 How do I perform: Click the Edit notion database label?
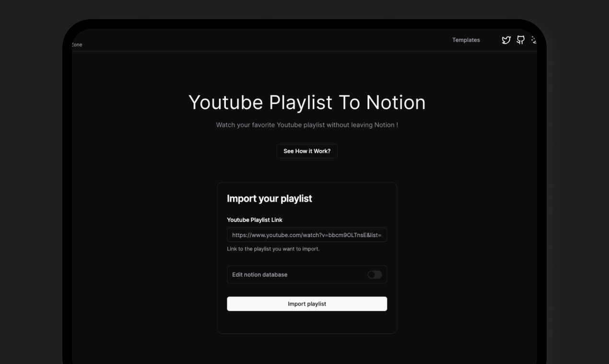260,275
